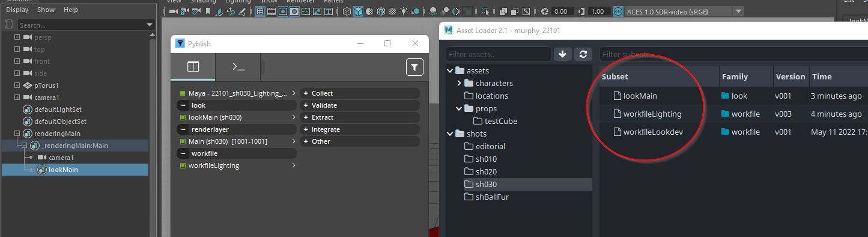
Task: Toggle the Resolution Gate icon
Action: tap(283, 11)
